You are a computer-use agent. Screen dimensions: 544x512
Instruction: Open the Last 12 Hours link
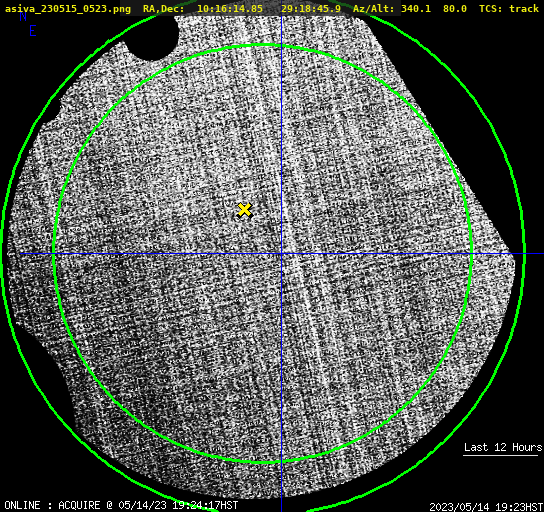pos(503,447)
